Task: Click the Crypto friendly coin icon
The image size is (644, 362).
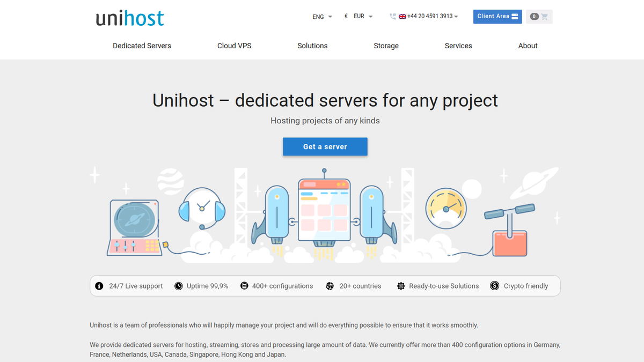Action: (494, 286)
